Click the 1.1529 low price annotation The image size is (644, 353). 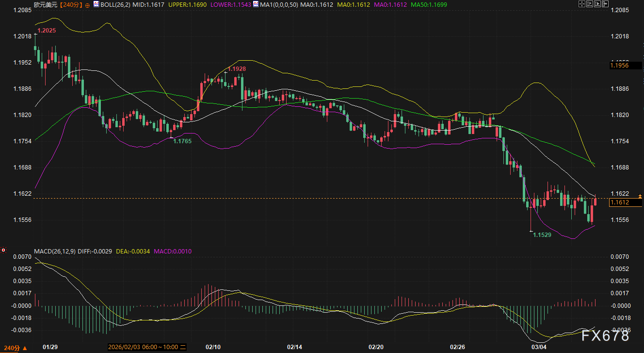(542, 235)
